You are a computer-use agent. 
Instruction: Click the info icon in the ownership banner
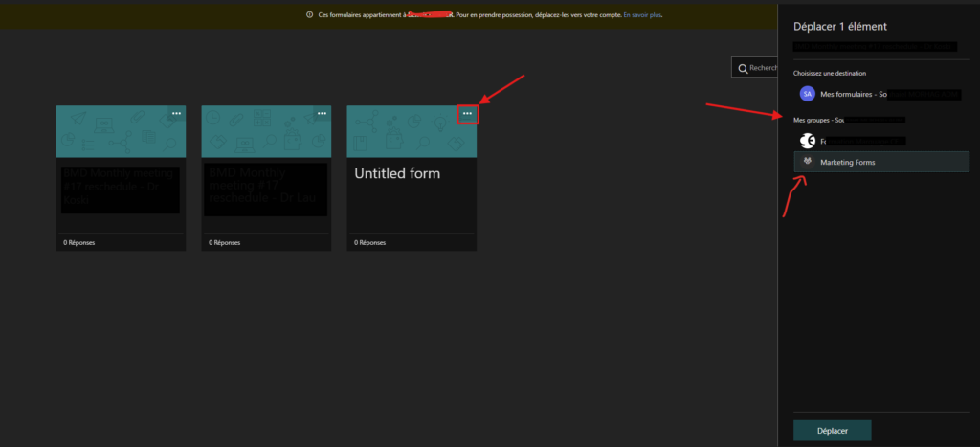coord(310,15)
